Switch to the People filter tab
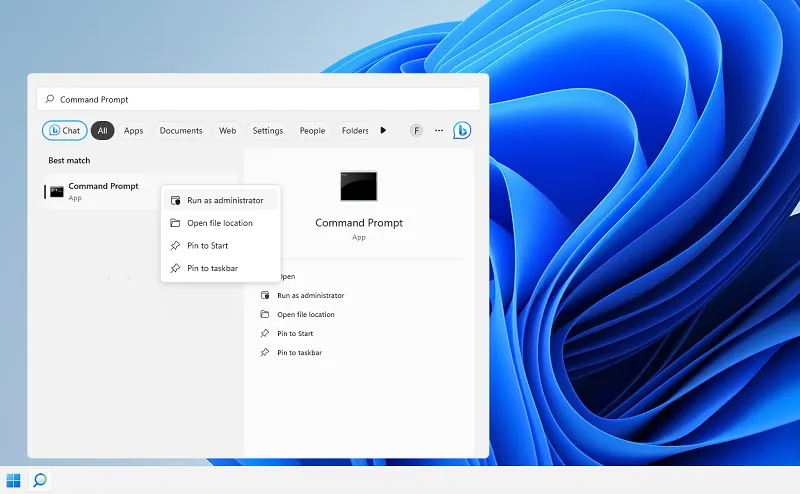The width and height of the screenshot is (800, 494). (312, 131)
